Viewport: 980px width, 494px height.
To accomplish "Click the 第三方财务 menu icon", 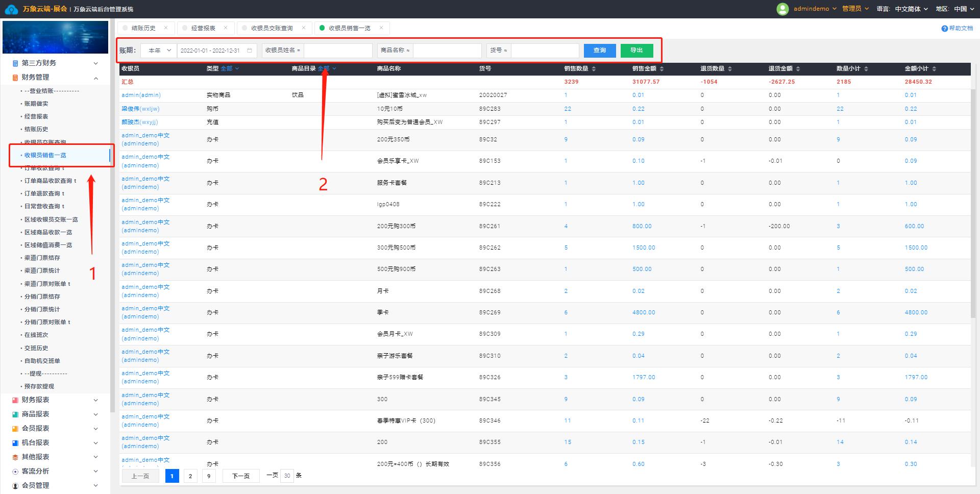I will pos(15,63).
